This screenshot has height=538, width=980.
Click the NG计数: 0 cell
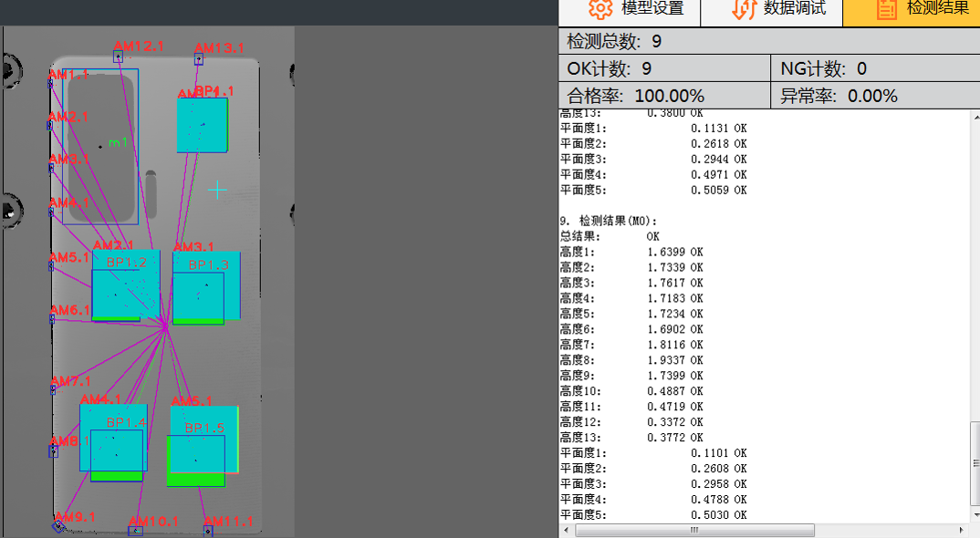(876, 68)
